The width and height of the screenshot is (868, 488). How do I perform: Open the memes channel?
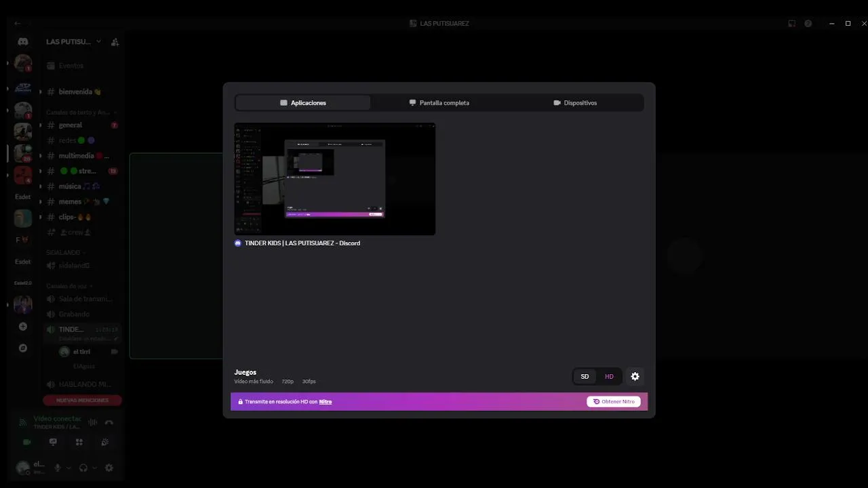[x=81, y=201]
